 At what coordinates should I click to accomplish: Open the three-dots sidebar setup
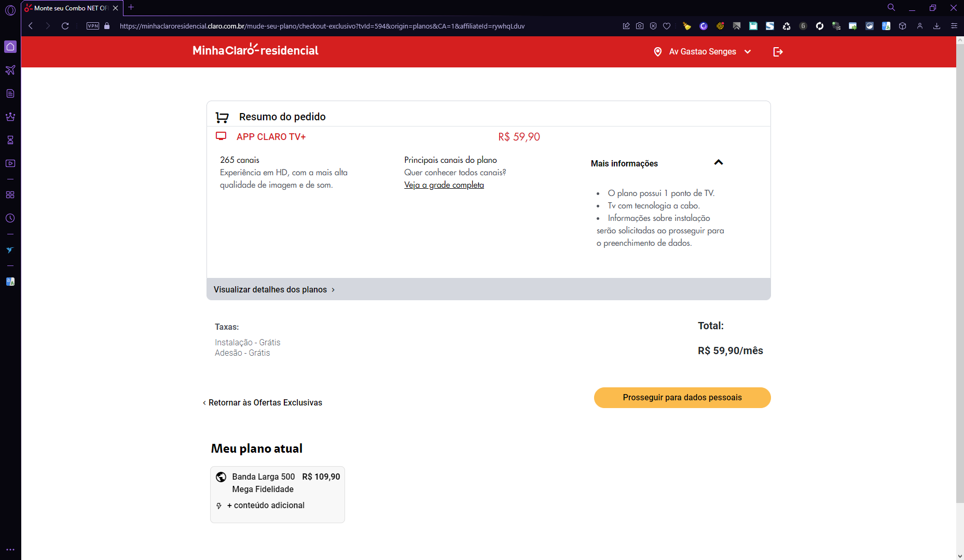[x=10, y=550]
